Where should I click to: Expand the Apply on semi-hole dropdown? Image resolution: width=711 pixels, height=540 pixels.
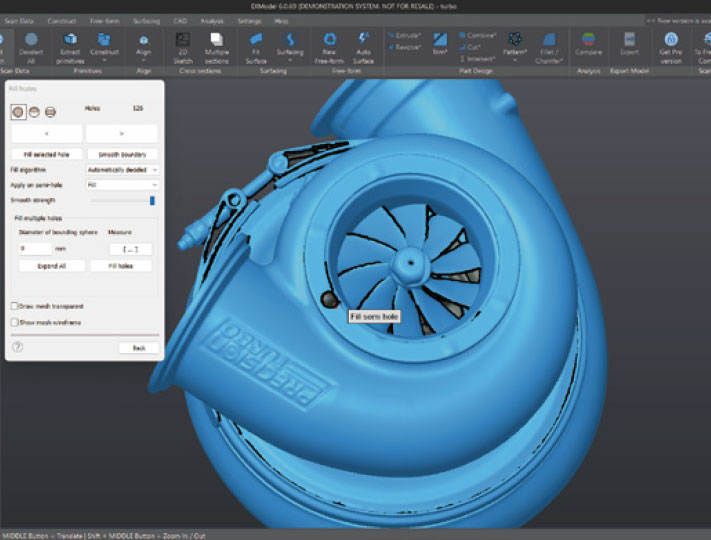pos(122,185)
